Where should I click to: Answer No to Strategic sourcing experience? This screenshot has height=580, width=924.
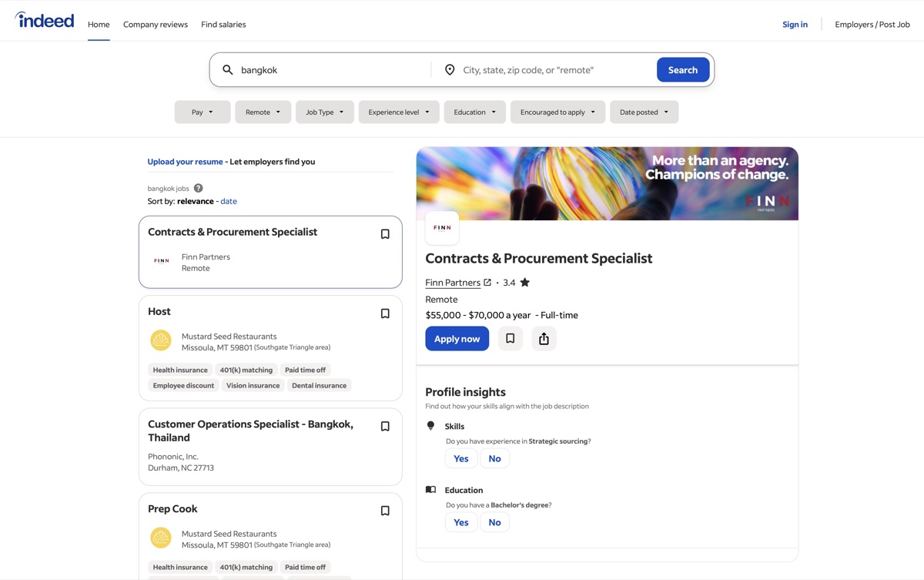pos(494,458)
